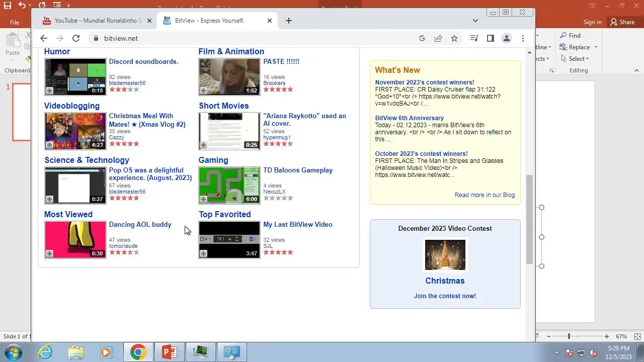This screenshot has height=362, width=644.
Task: Expand the Replace dropdown arrow in PowerPoint
Action: 596,47
